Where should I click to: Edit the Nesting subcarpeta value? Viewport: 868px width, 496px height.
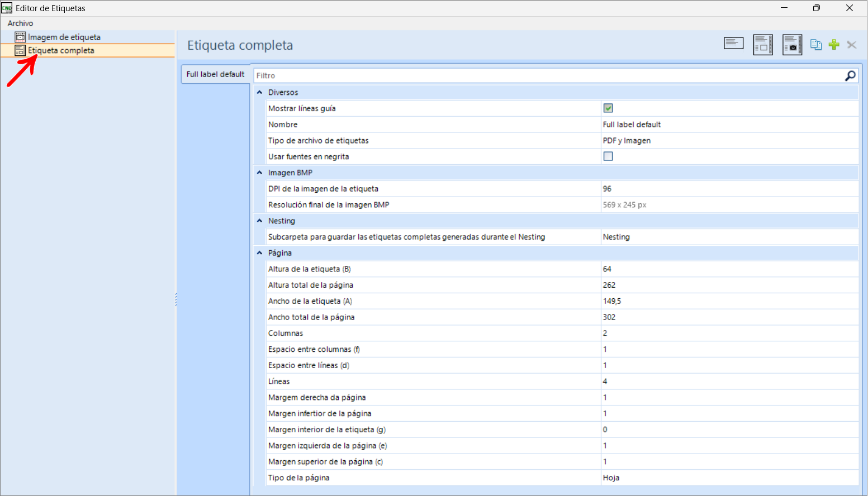pos(729,237)
